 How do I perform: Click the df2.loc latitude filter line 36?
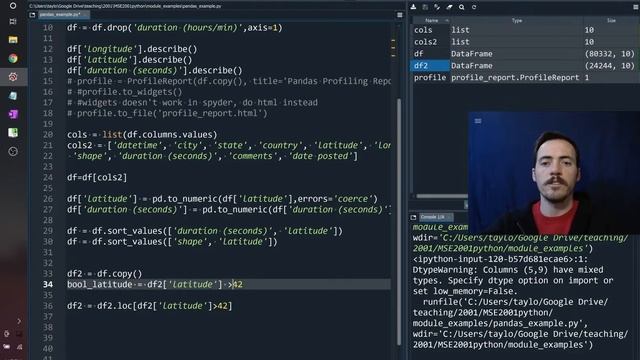(x=149, y=306)
